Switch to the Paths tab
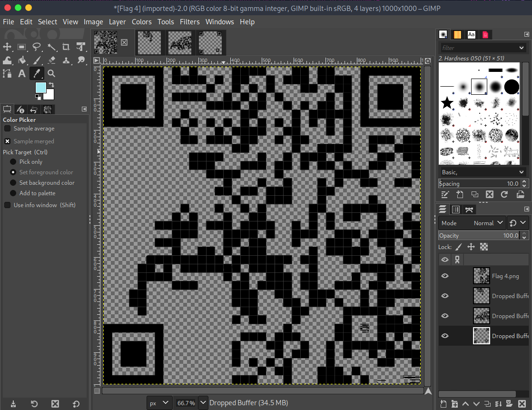The height and width of the screenshot is (410, 532). coord(469,210)
